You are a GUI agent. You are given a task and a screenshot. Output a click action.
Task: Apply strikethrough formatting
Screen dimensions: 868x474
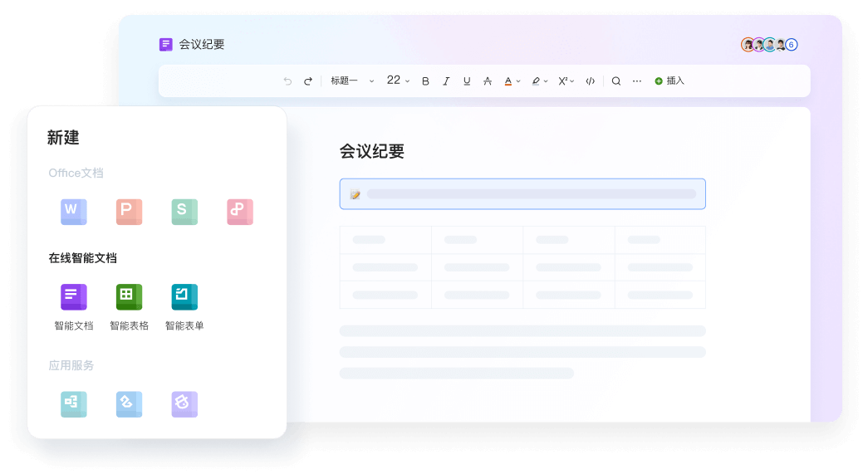[487, 81]
